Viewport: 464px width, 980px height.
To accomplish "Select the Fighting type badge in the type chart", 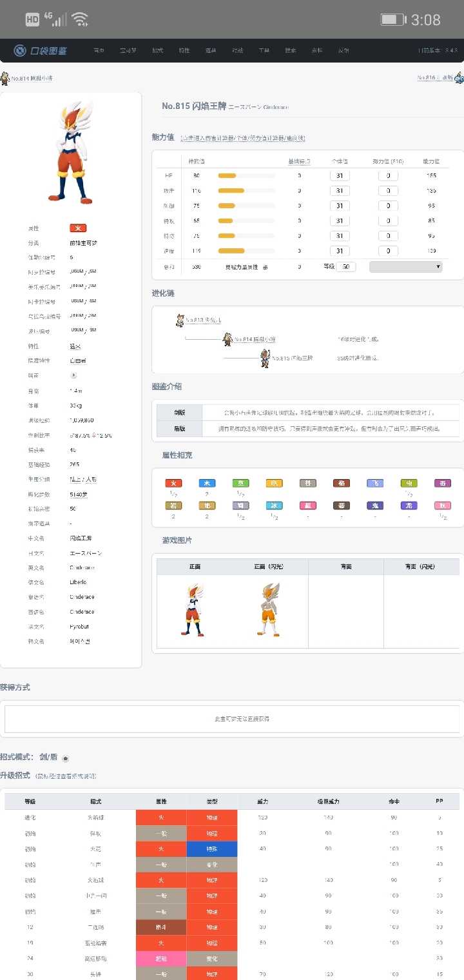I will (342, 483).
